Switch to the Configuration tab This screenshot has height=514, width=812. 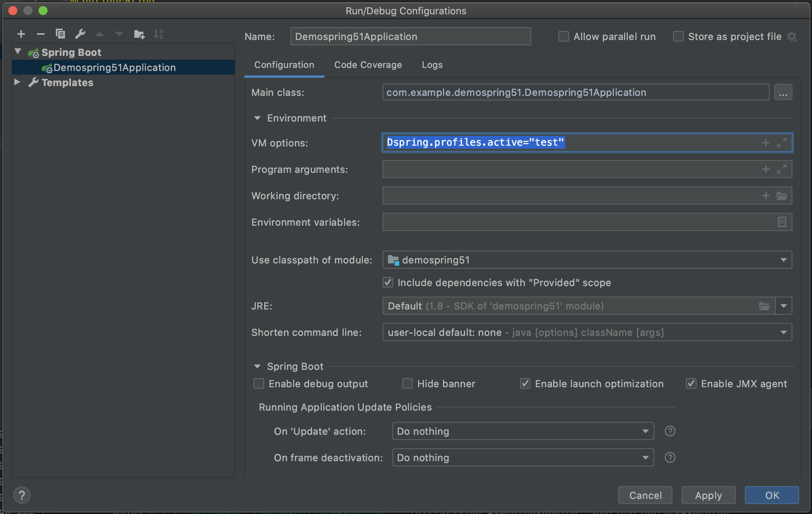[284, 65]
